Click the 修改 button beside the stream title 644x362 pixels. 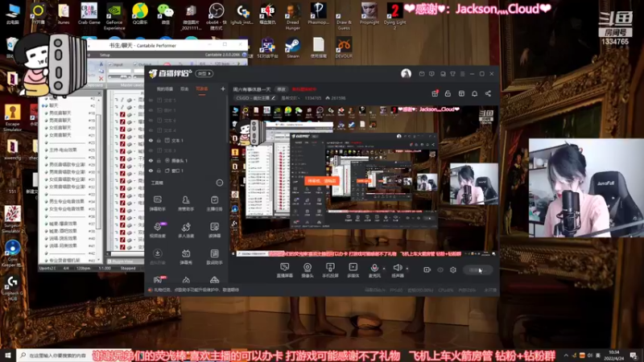click(281, 89)
